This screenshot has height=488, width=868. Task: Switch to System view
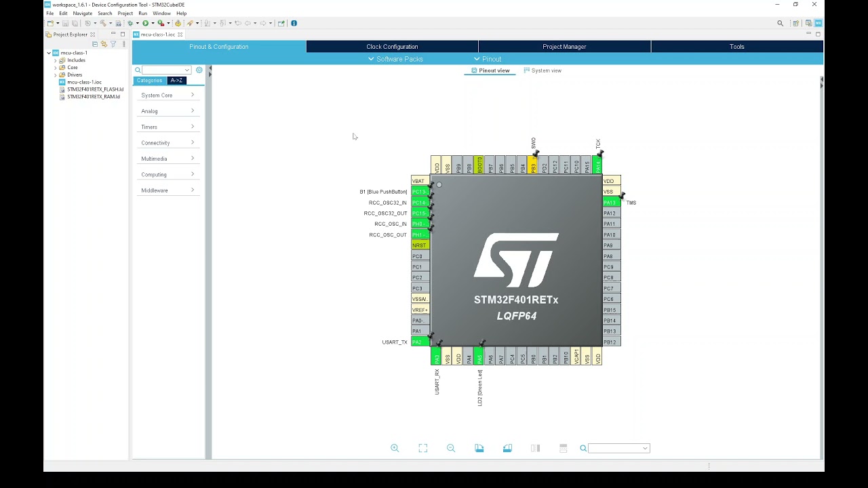542,70
